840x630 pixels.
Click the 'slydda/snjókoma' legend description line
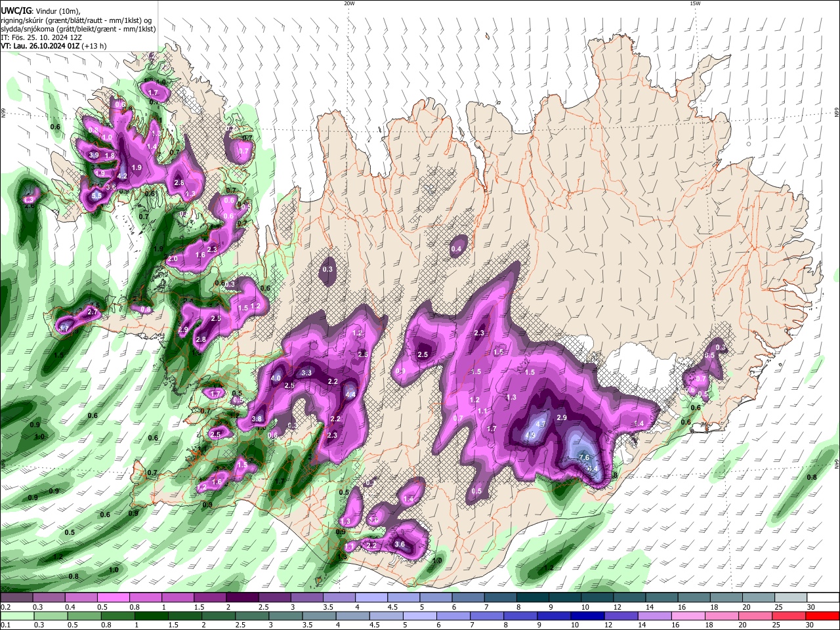(78, 29)
